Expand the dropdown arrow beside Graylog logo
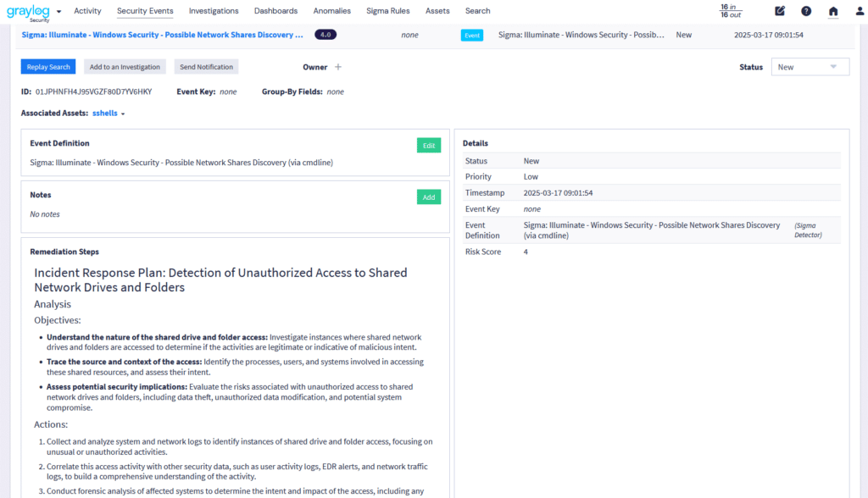This screenshot has height=498, width=868. [59, 12]
